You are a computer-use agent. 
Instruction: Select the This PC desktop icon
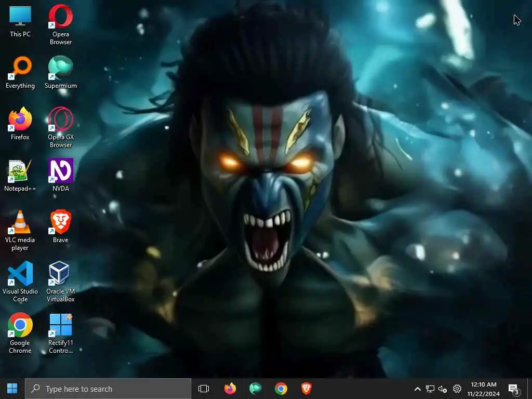(x=20, y=21)
